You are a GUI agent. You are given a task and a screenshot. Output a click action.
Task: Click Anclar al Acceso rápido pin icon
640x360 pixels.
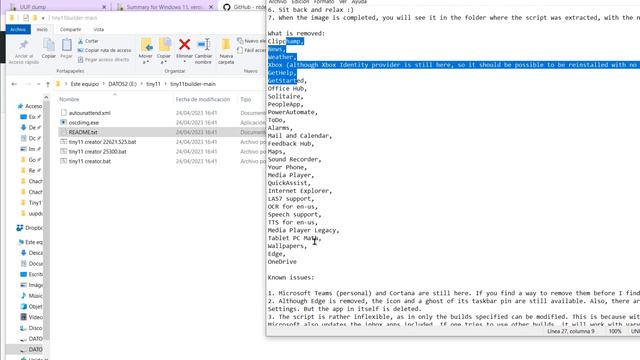click(x=24, y=45)
